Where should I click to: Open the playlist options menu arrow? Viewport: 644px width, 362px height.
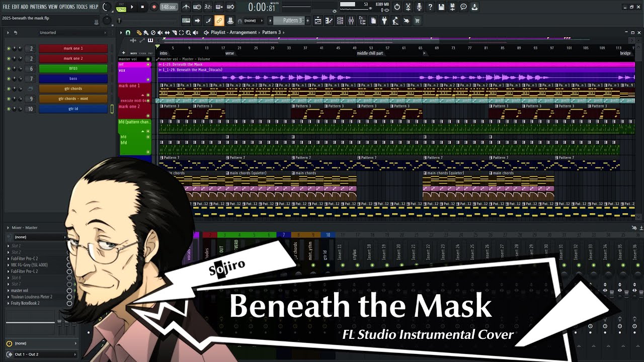tap(121, 32)
